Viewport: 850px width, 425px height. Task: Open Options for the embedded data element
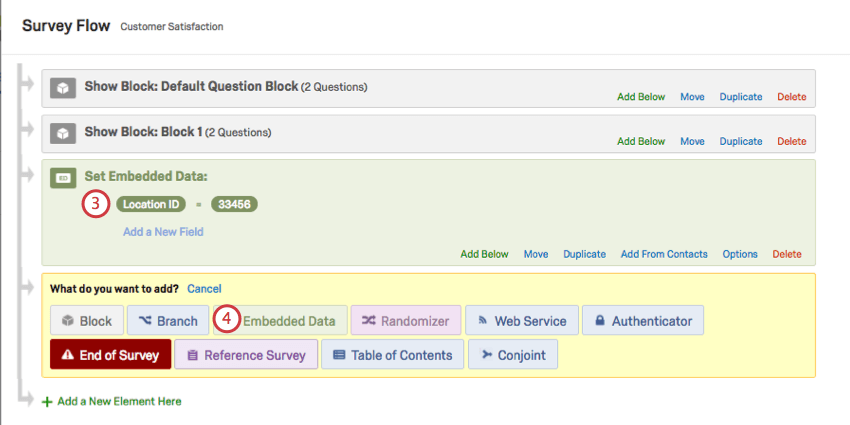tap(740, 254)
